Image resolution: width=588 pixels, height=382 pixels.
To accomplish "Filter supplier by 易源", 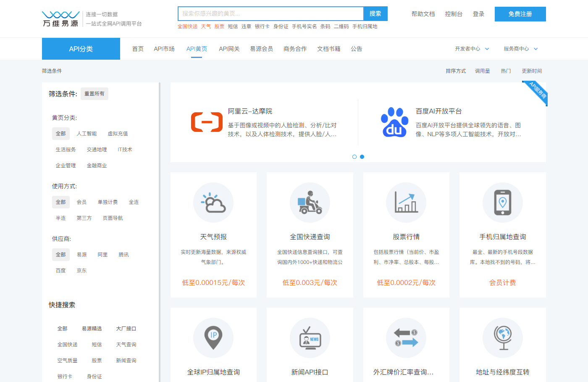I will [x=81, y=255].
